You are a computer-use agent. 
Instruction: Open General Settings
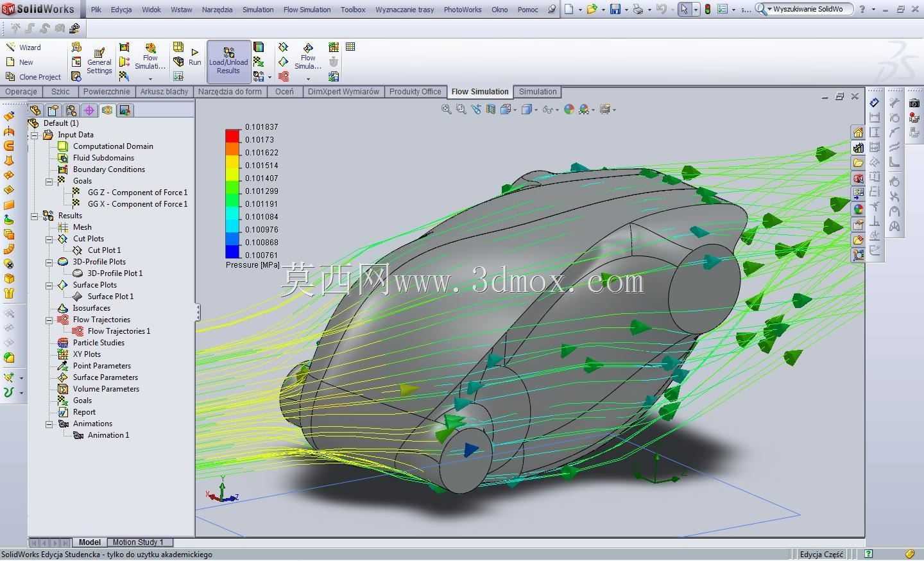[99, 61]
